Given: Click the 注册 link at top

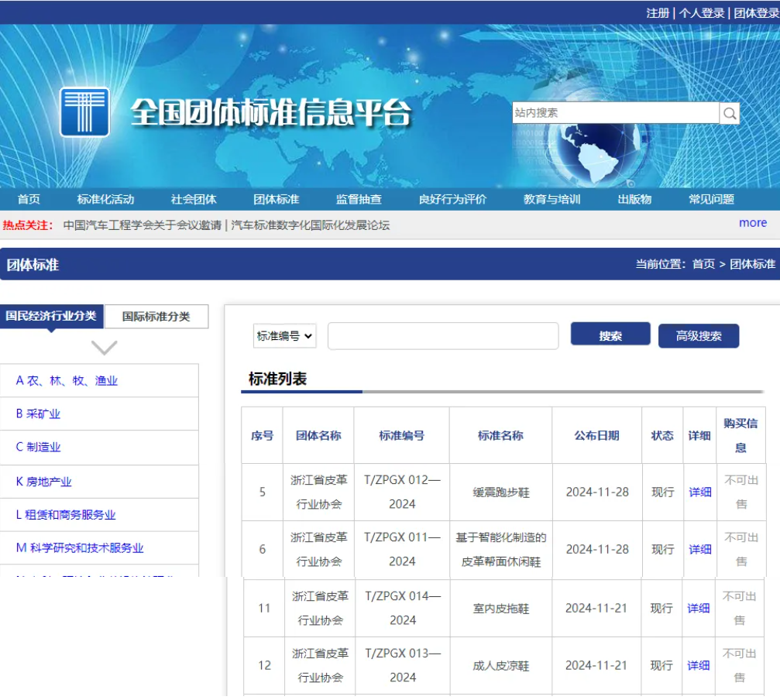Looking at the screenshot, I should tap(658, 12).
